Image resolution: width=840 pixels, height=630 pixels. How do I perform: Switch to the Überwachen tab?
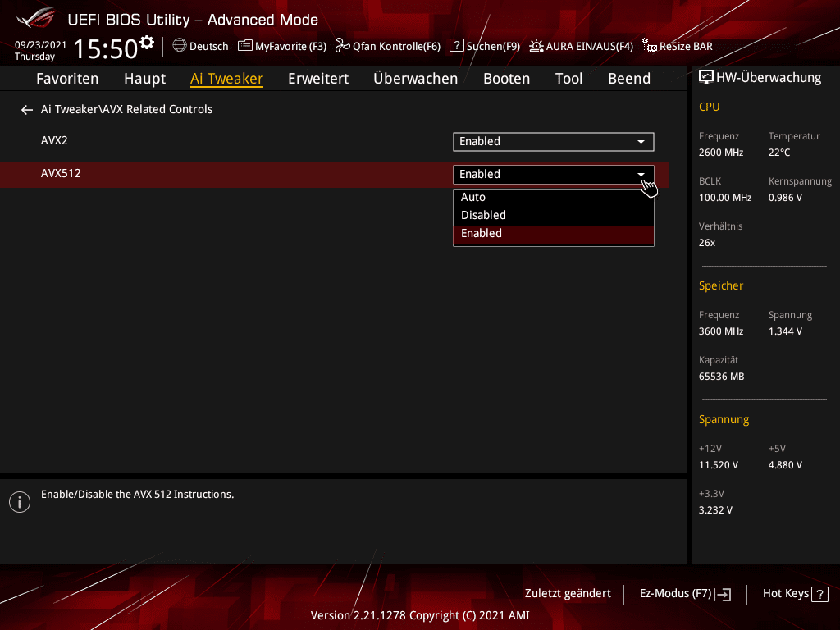click(x=416, y=79)
